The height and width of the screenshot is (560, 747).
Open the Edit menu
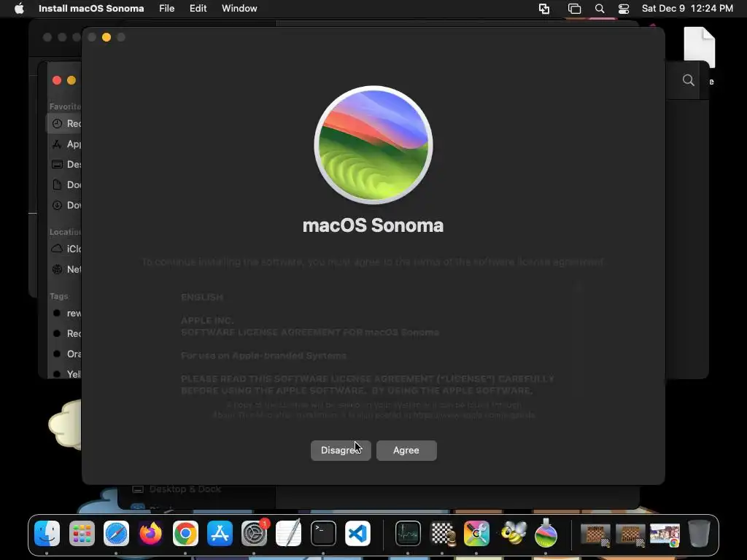(x=198, y=9)
